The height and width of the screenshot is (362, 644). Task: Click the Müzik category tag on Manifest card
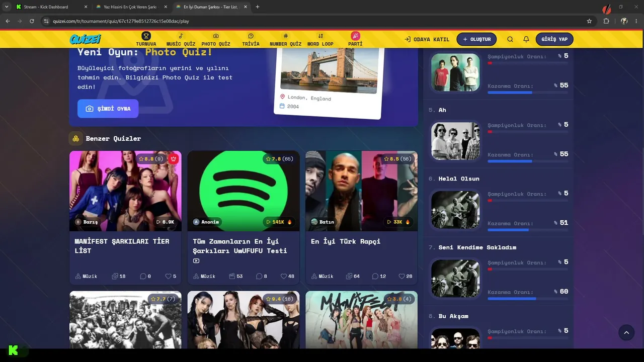86,276
